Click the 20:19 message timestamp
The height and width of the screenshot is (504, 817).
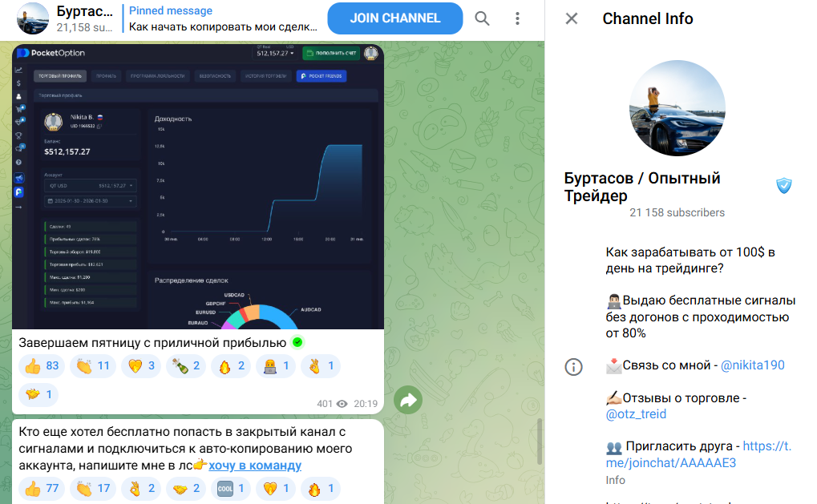pos(366,404)
